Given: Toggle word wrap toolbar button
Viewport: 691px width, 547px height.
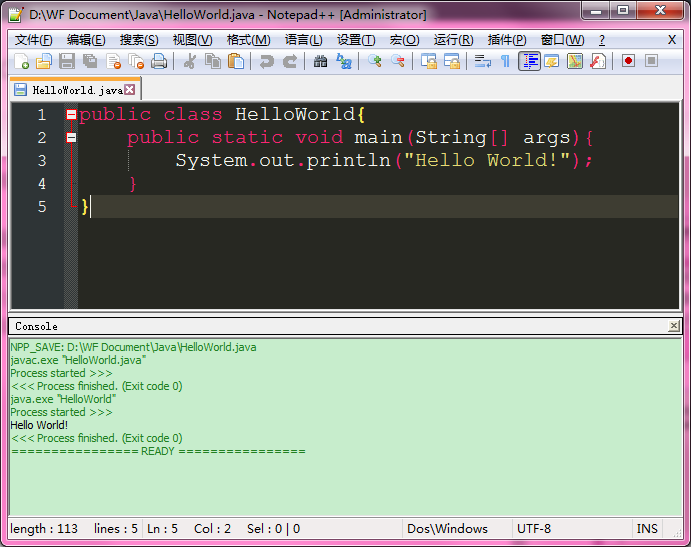Looking at the screenshot, I should click(x=482, y=62).
